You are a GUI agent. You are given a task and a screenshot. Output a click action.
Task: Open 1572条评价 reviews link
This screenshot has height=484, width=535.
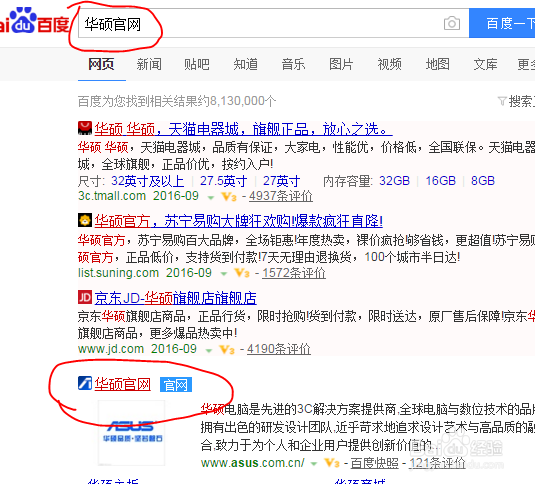click(294, 273)
